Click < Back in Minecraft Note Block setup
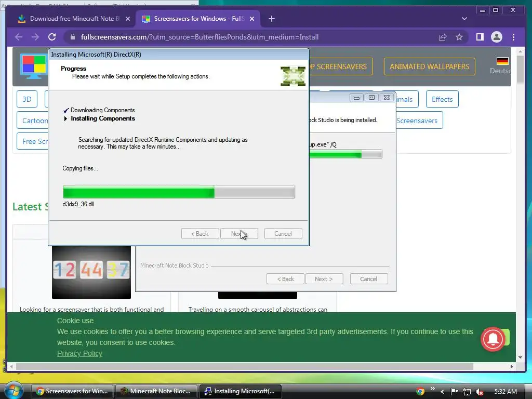This screenshot has width=532, height=399. click(x=285, y=279)
